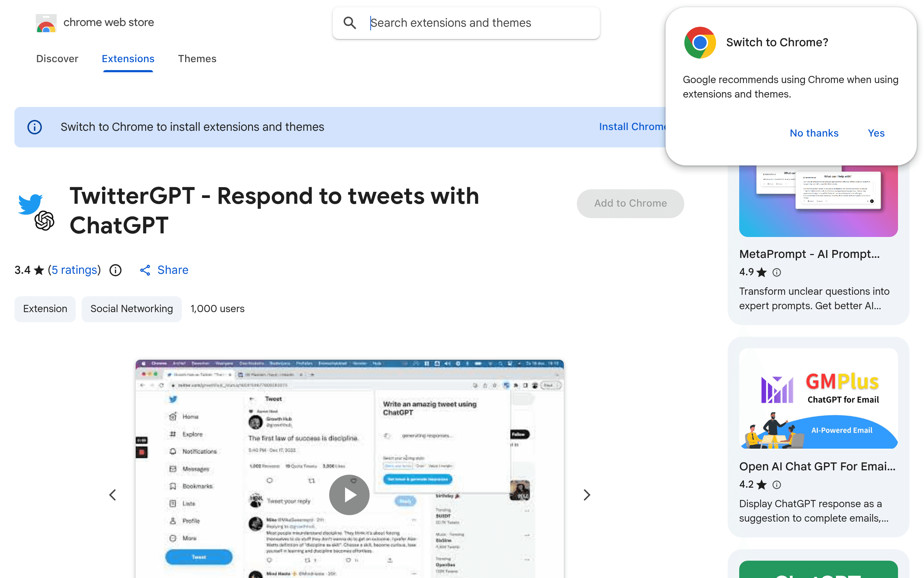The width and height of the screenshot is (924, 578).
Task: Open the Extensions tab
Action: click(128, 59)
